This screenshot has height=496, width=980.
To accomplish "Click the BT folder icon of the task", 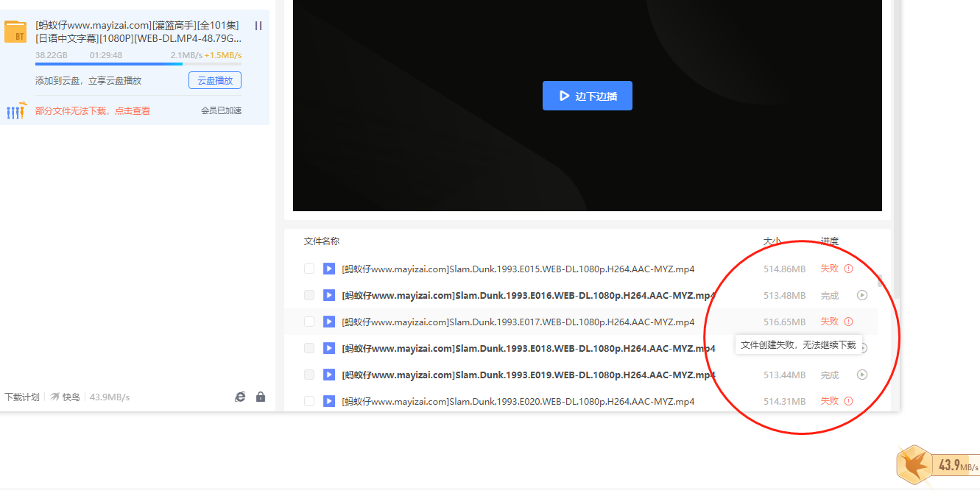I will coord(15,32).
